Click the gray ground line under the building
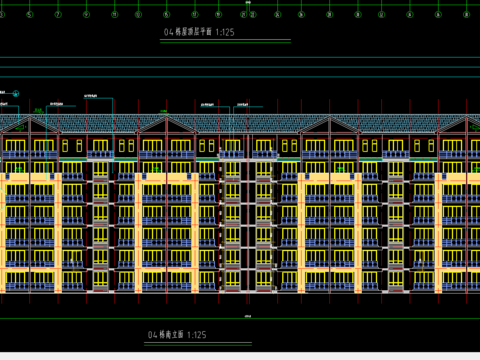The height and width of the screenshot is (360, 480). (x=240, y=293)
